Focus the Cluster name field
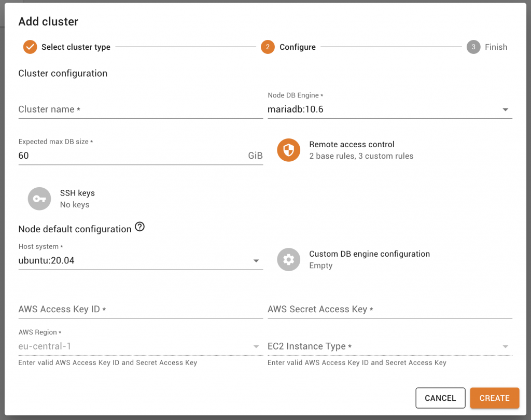The width and height of the screenshot is (531, 420). (x=141, y=109)
